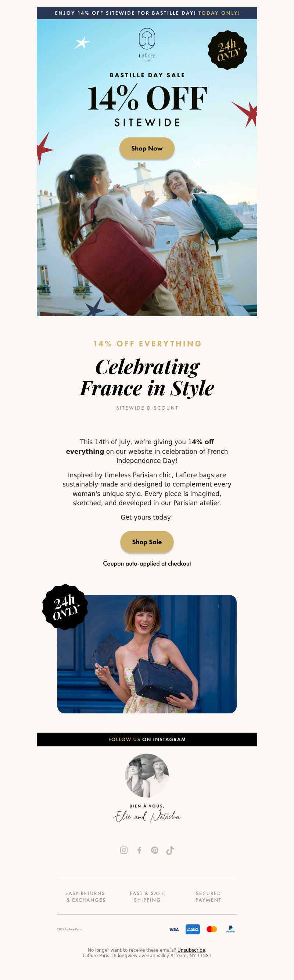Click the Follow Us on Instagram banner
Image resolution: width=294 pixels, height=980 pixels.
click(x=147, y=740)
